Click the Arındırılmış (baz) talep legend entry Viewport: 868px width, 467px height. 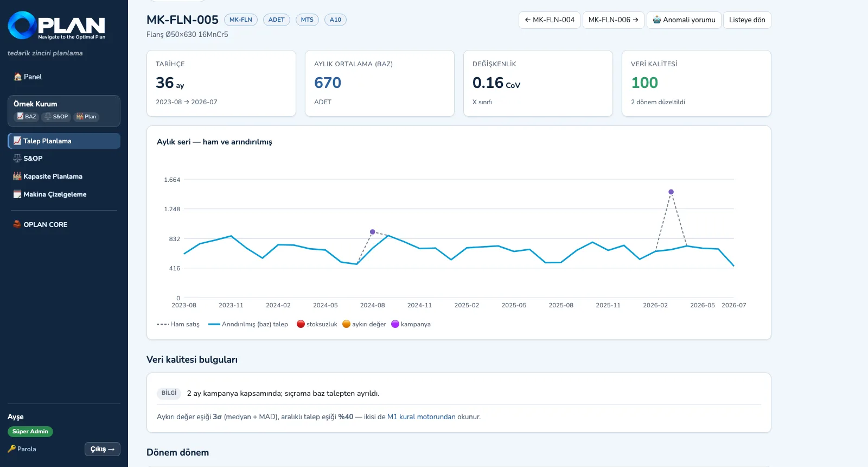click(x=248, y=324)
